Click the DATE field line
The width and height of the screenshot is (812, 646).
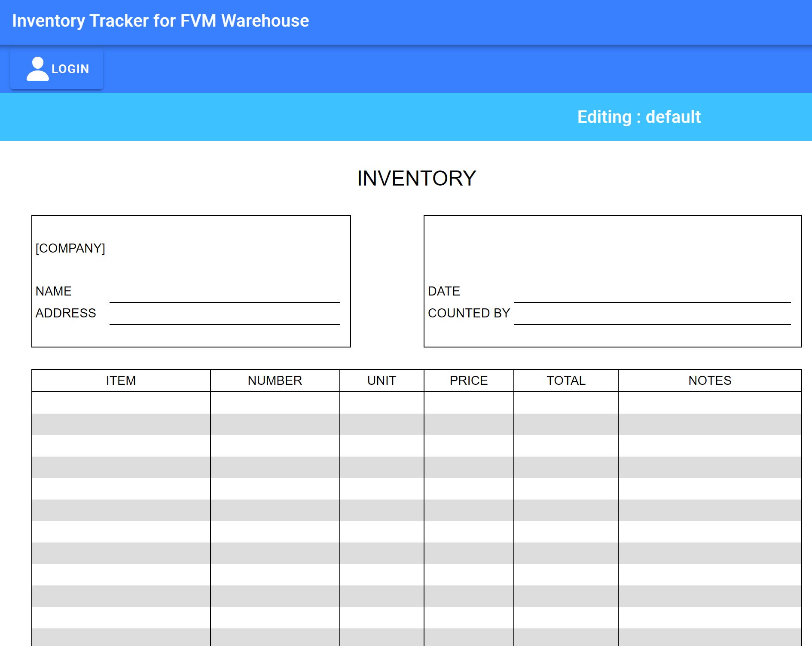pos(652,292)
